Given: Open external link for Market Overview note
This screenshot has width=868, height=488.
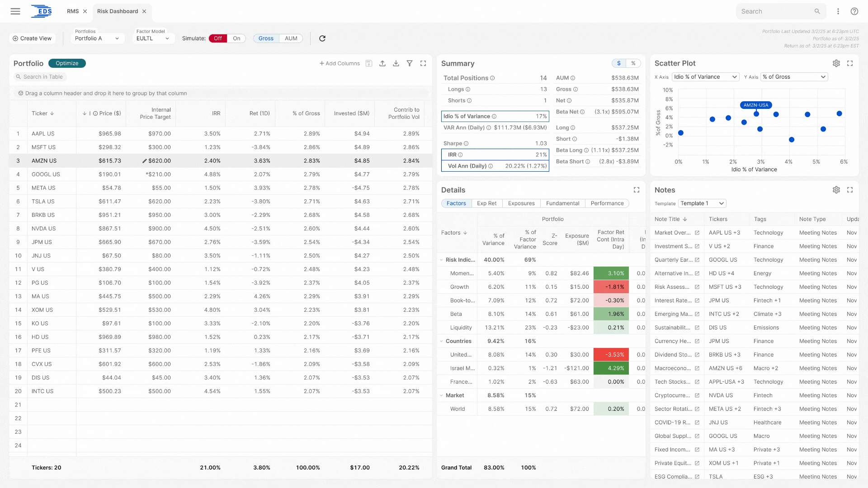Looking at the screenshot, I should click(697, 233).
